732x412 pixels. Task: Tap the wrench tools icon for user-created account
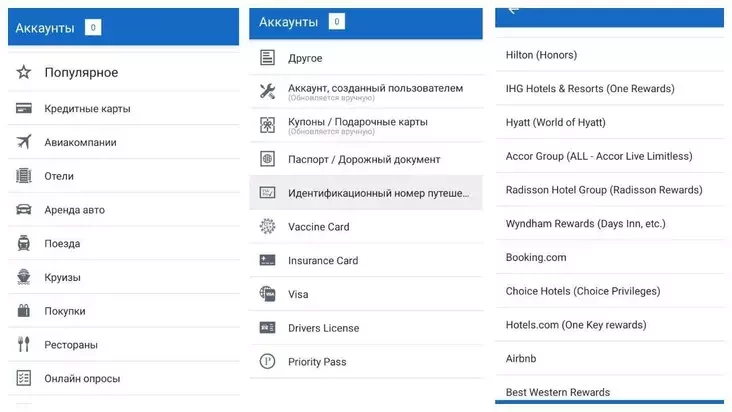[x=267, y=91]
